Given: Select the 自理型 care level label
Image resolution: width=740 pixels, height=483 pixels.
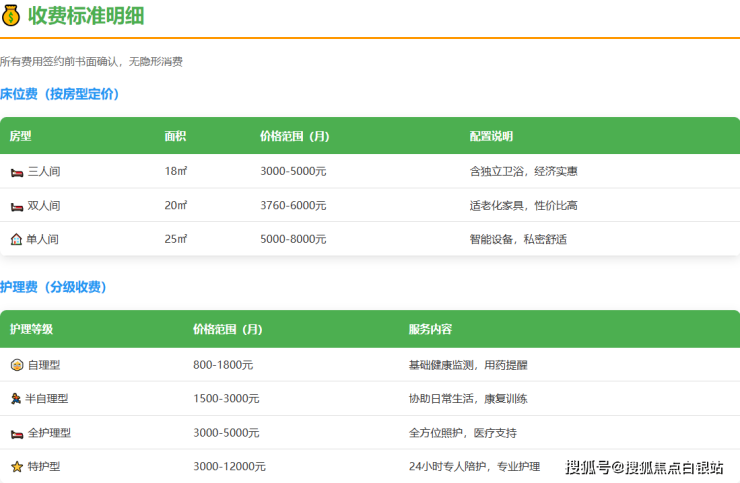Looking at the screenshot, I should (44, 365).
